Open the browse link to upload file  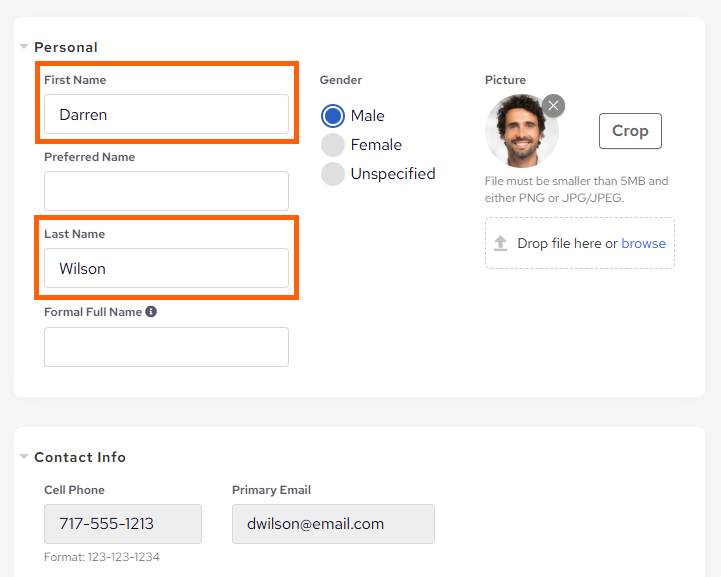[x=643, y=243]
